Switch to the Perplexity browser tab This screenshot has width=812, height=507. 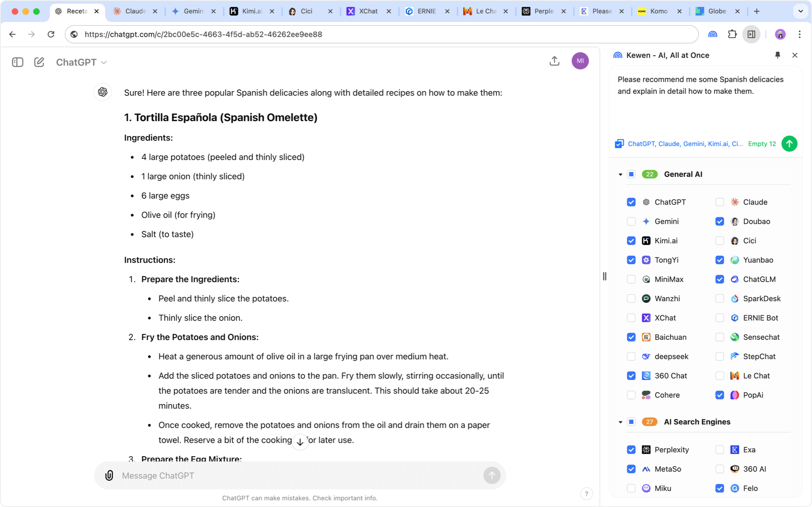[543, 11]
